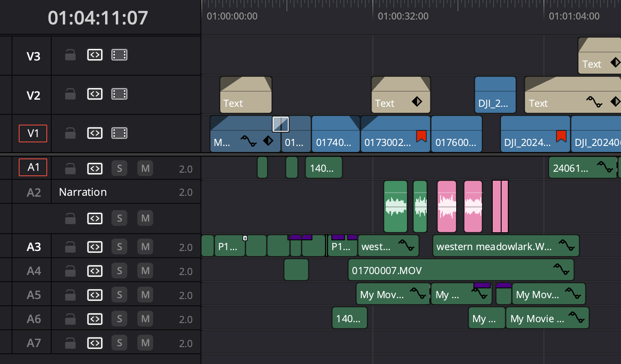Click the curve icon on 01700007.MOV clip

click(x=561, y=268)
